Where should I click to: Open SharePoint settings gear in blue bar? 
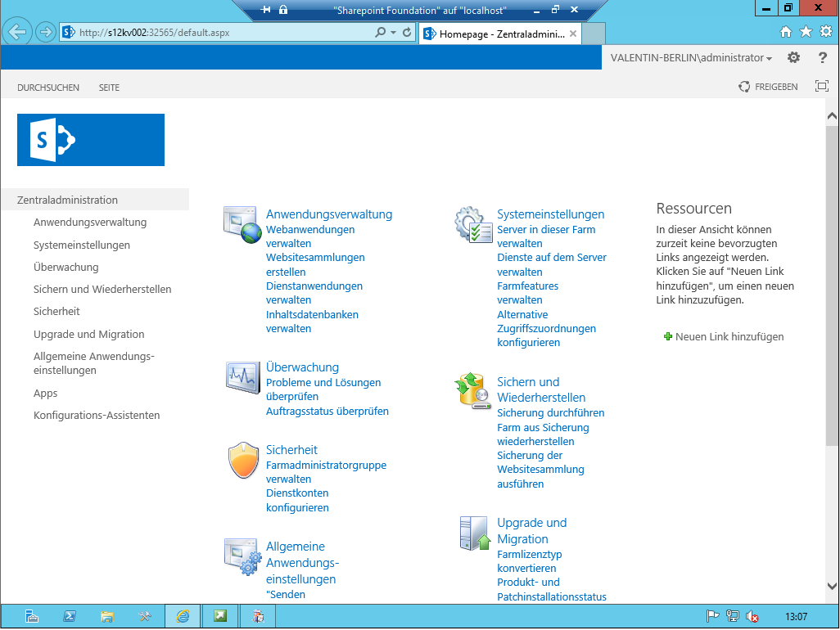(x=793, y=57)
